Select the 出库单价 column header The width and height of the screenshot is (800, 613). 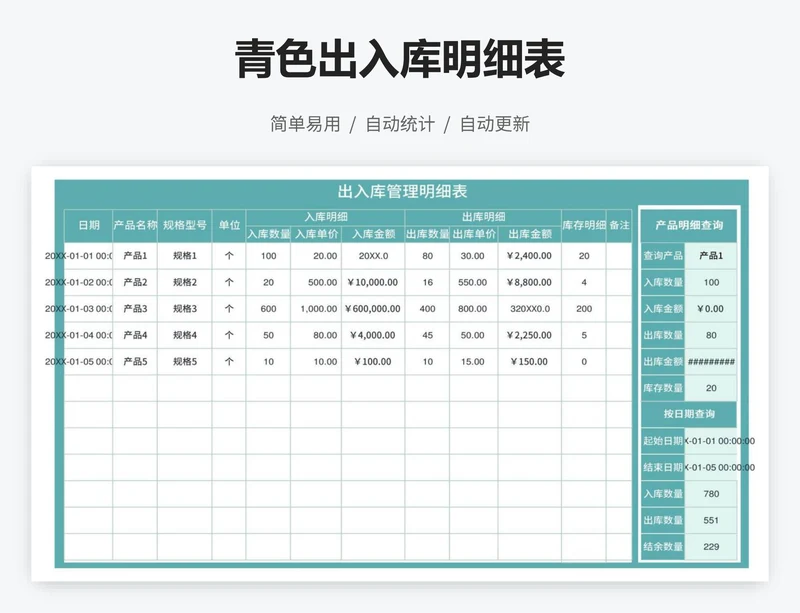click(x=474, y=234)
